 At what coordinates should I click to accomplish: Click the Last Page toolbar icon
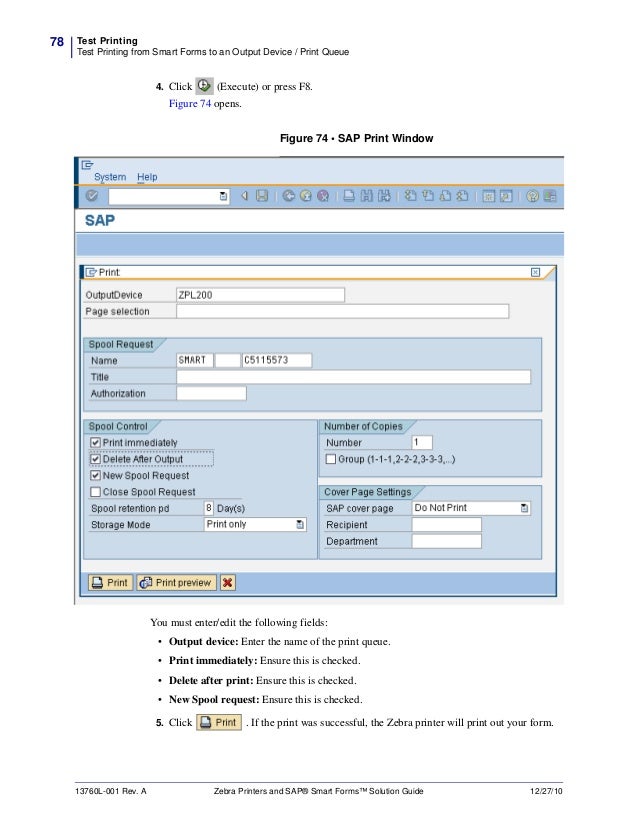click(462, 196)
